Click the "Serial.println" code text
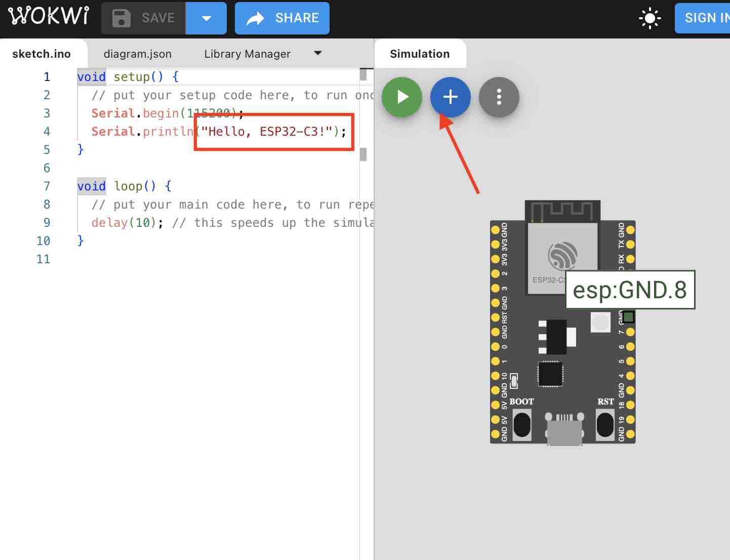This screenshot has height=560, width=730. pos(143,132)
